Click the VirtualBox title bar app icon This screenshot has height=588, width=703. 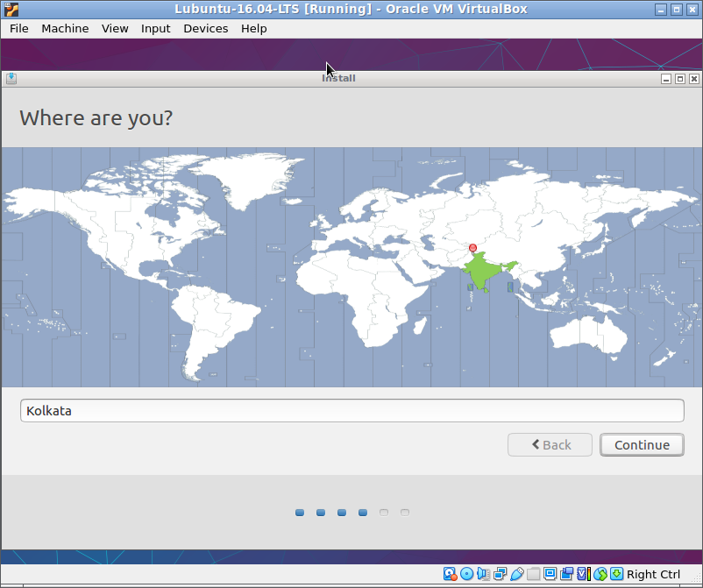coord(11,10)
